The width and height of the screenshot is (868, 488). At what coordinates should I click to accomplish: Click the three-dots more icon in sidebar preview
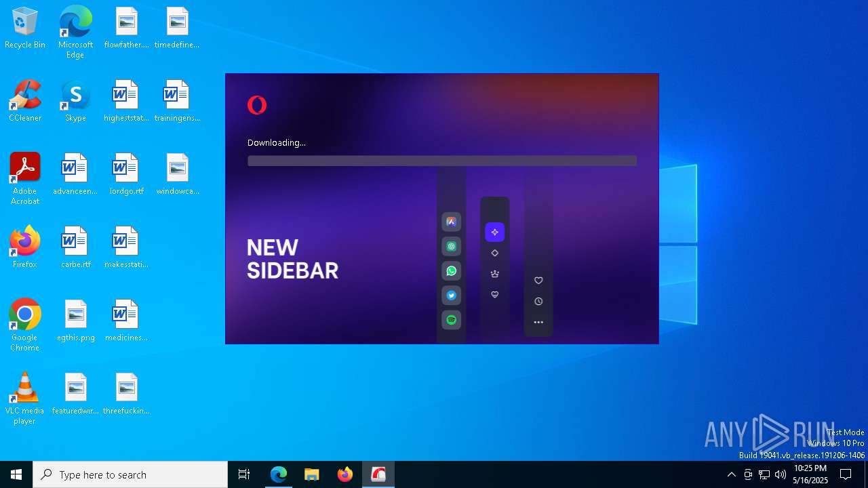pos(538,323)
